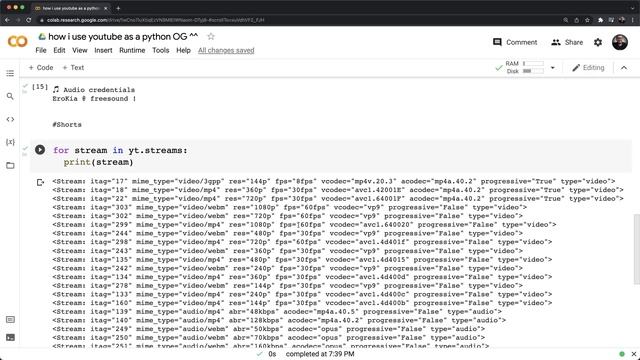Click the notebook title text

[123, 36]
